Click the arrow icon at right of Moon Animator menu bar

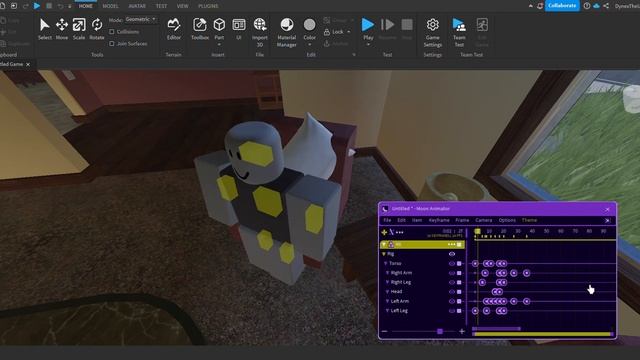607,220
